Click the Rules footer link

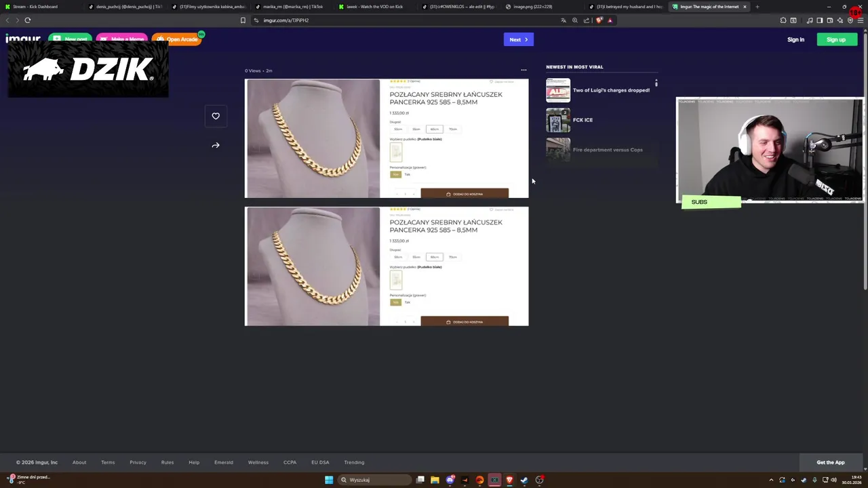[167, 462]
